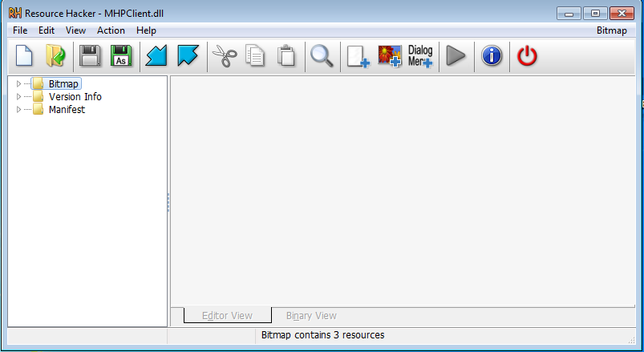Click the Resource Hacker title bar logo

[x=15, y=13]
